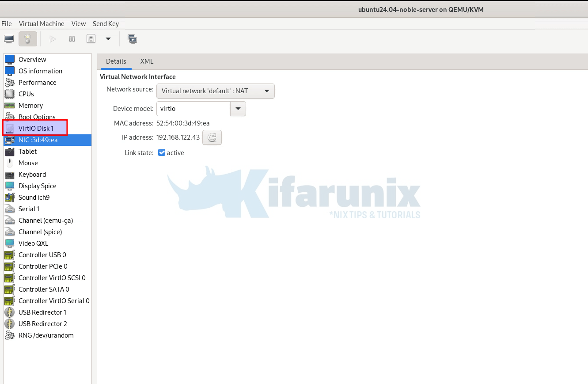Show virtual hardware details lightbulb button

tap(28, 39)
